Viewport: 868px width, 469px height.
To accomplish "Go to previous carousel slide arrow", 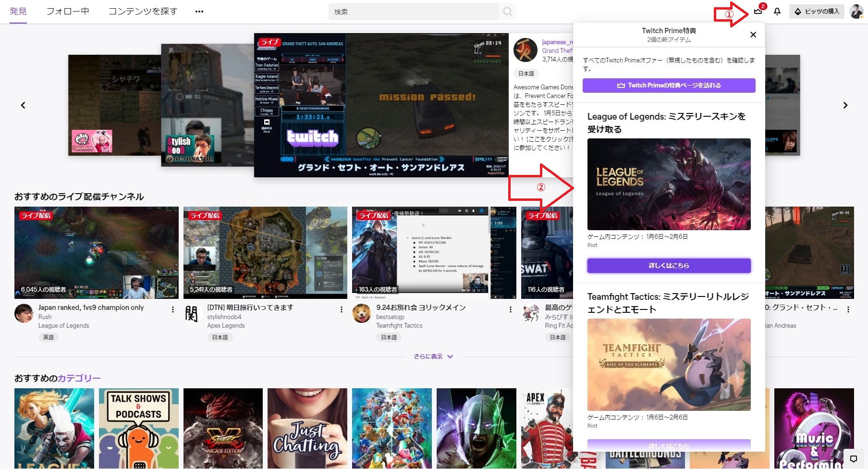I will click(23, 105).
